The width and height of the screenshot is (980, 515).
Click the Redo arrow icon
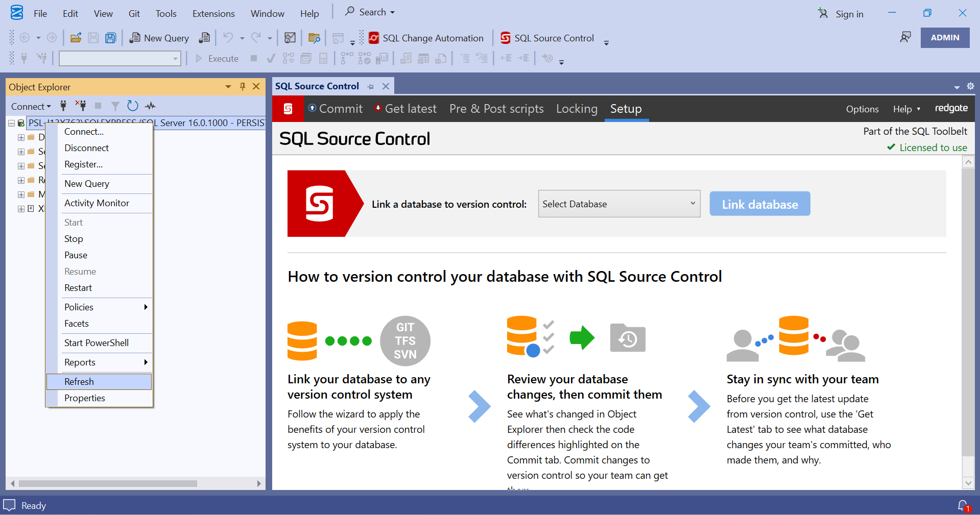click(x=256, y=37)
